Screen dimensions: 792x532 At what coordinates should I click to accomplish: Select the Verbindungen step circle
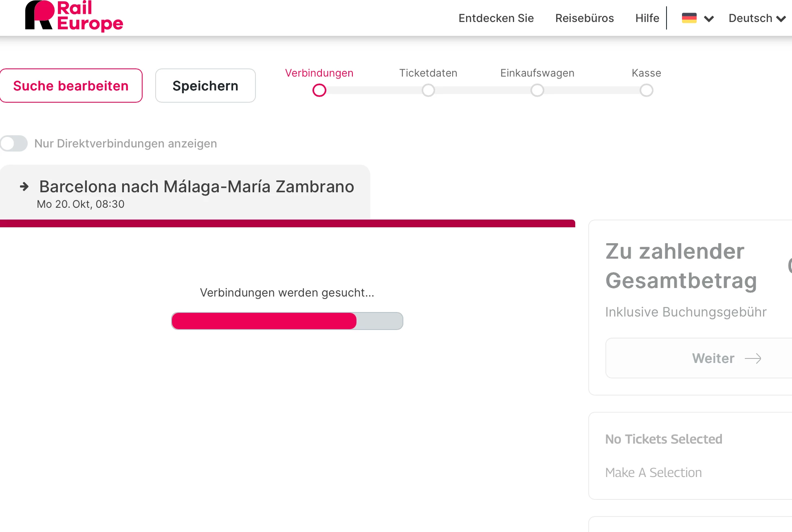(319, 90)
